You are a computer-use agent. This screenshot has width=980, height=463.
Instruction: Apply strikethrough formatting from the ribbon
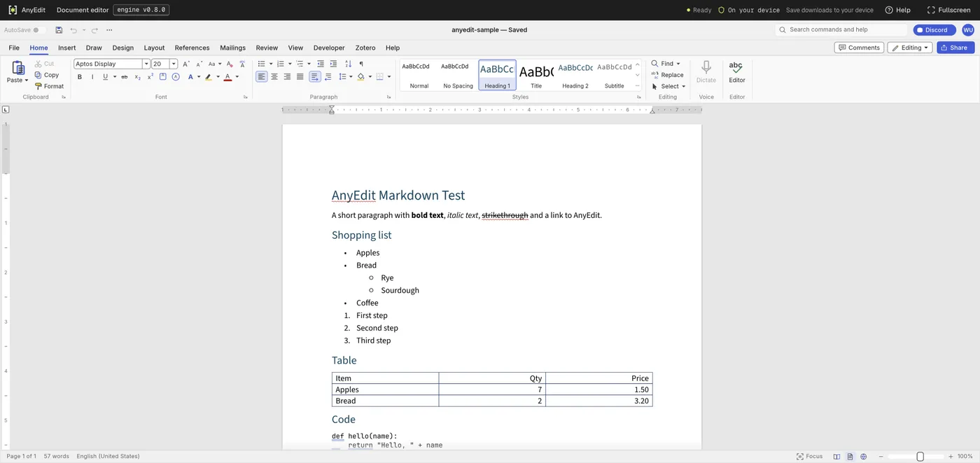click(x=124, y=77)
